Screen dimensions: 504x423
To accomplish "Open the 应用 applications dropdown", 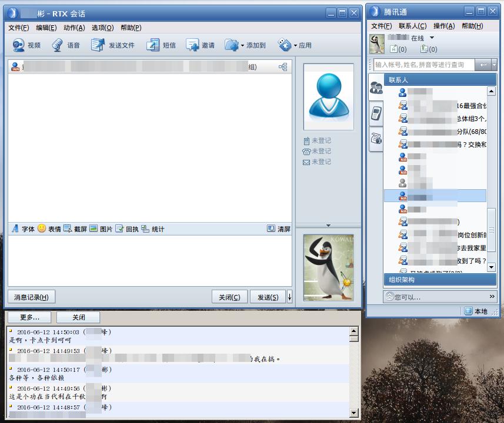I will (295, 46).
